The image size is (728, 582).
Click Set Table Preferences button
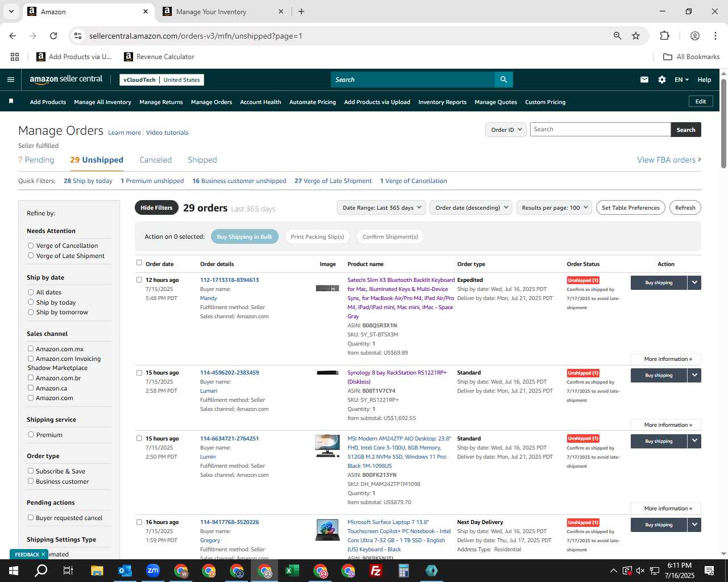(x=630, y=207)
